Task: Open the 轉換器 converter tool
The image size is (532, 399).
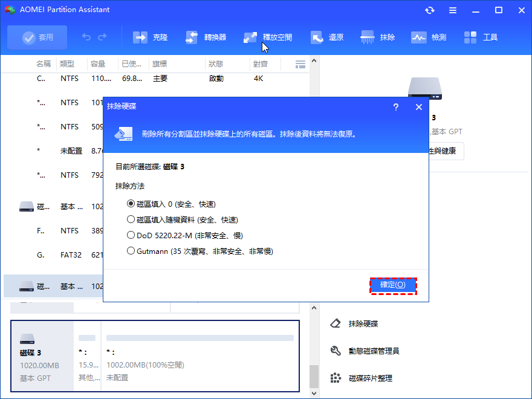Action: (206, 37)
